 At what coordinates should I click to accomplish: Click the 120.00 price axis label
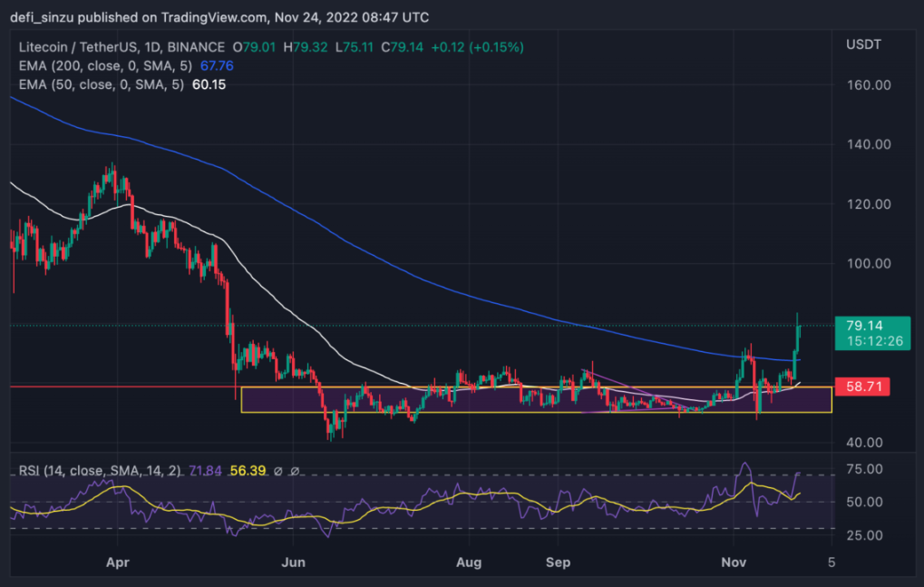pyautogui.click(x=869, y=204)
